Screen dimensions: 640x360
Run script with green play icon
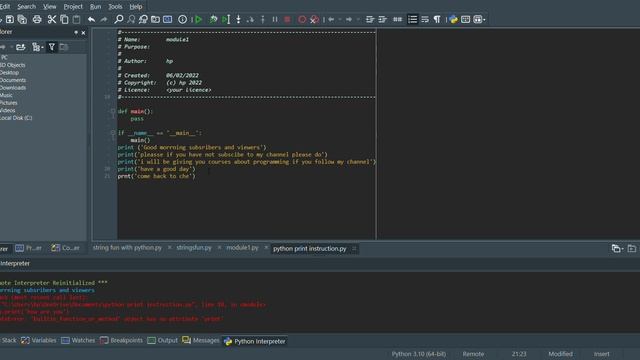click(198, 19)
